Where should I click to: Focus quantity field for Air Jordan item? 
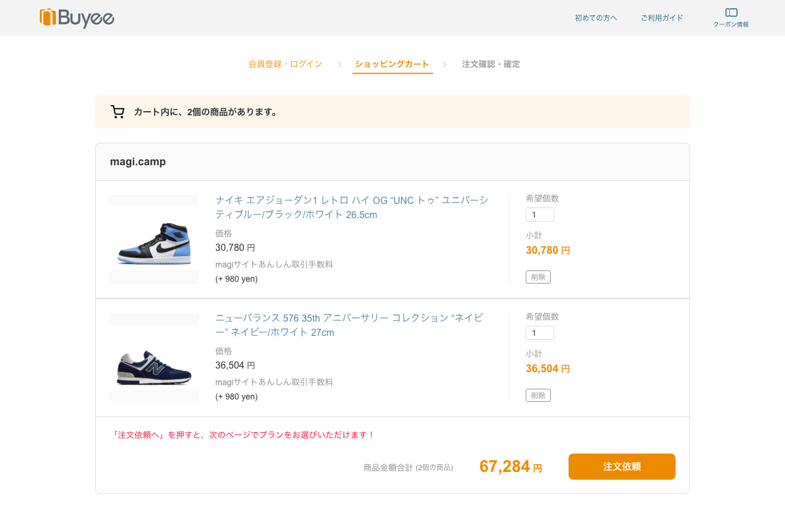tap(540, 215)
